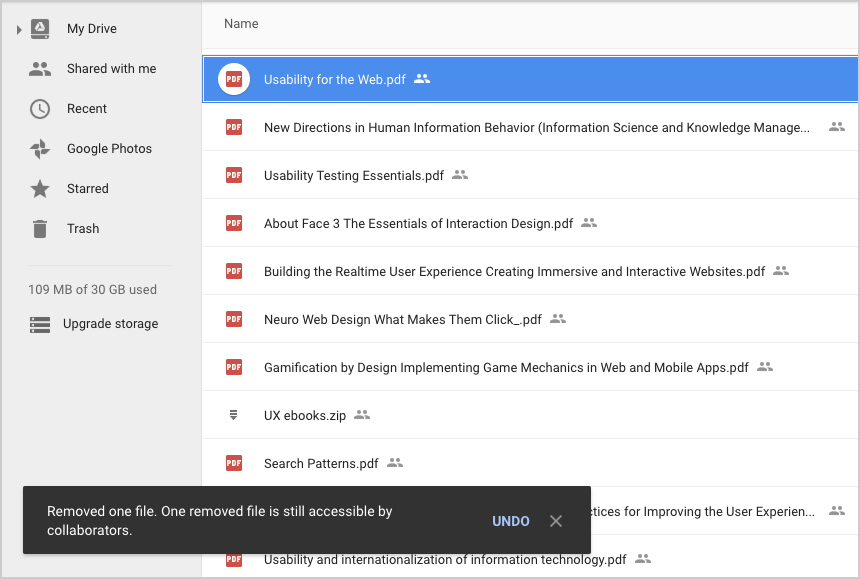Click the My Drive icon
Image resolution: width=860 pixels, height=579 pixels.
[40, 29]
